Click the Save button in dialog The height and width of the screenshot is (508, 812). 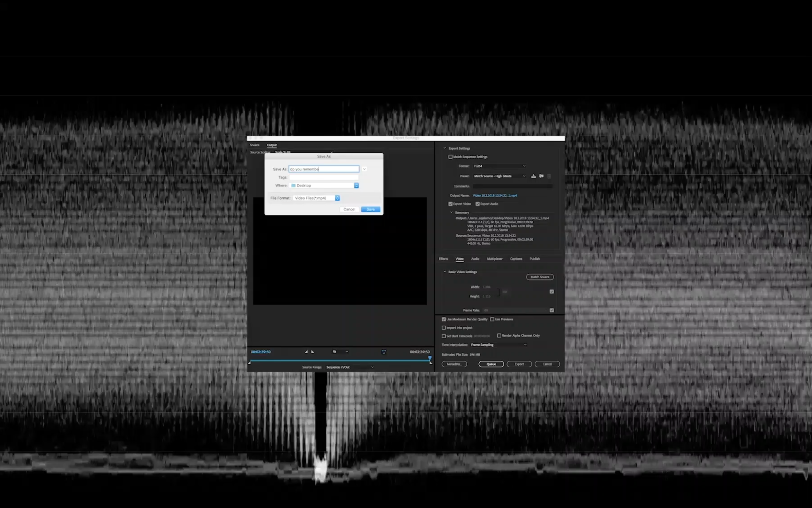click(370, 209)
